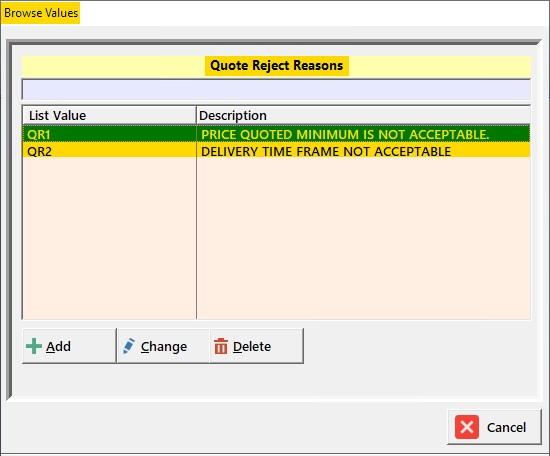This screenshot has width=550, height=456.
Task: Click DELIVERY TIME FRAME NOT ACCEPTABLE description
Action: [x=326, y=152]
